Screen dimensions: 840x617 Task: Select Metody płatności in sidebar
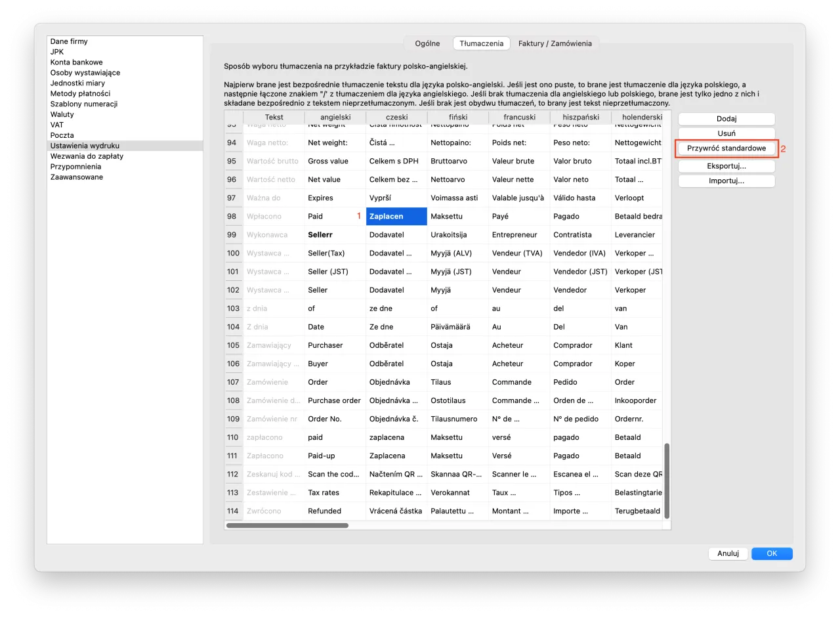125,93
